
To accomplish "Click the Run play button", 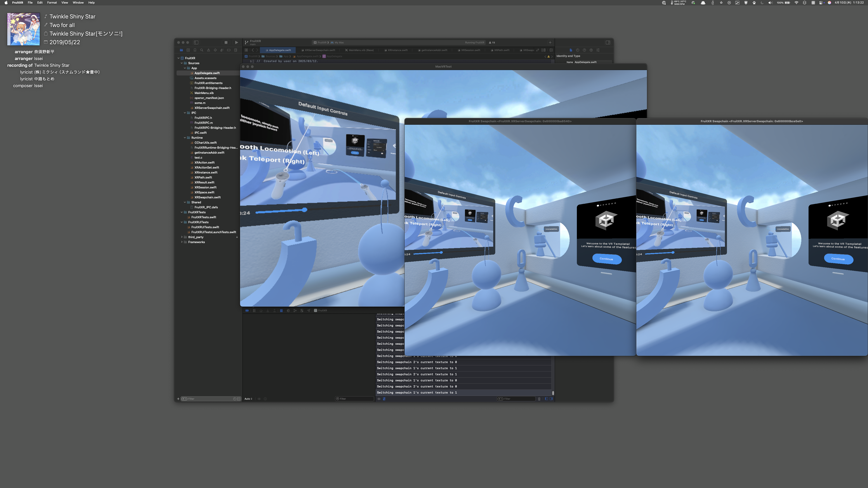I will (x=236, y=42).
